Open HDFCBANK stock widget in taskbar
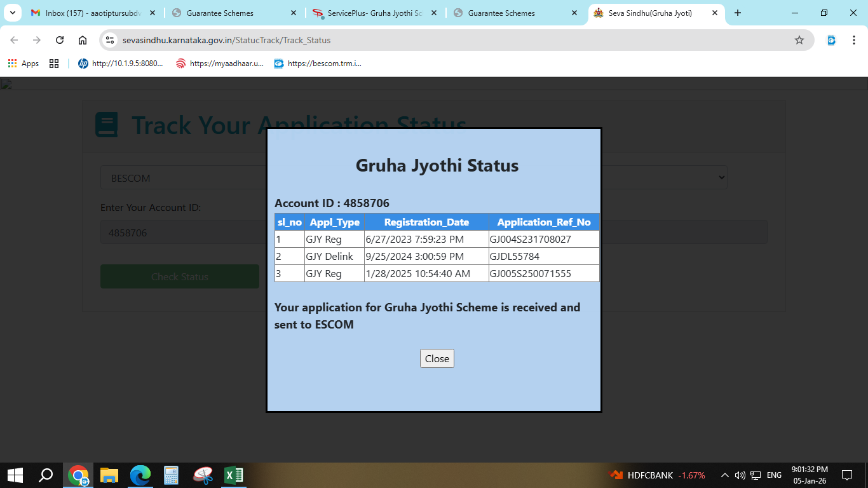The height and width of the screenshot is (488, 868). click(x=658, y=475)
